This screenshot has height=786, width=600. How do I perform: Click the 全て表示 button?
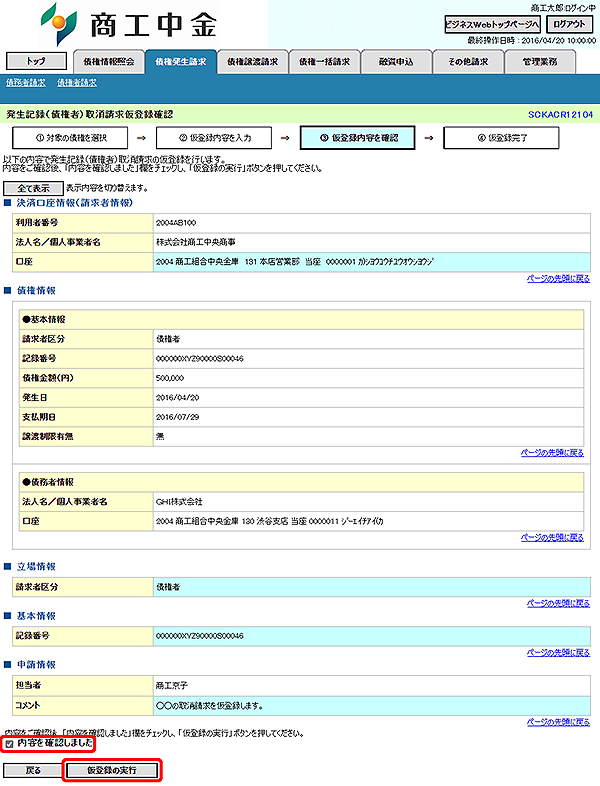tap(34, 188)
